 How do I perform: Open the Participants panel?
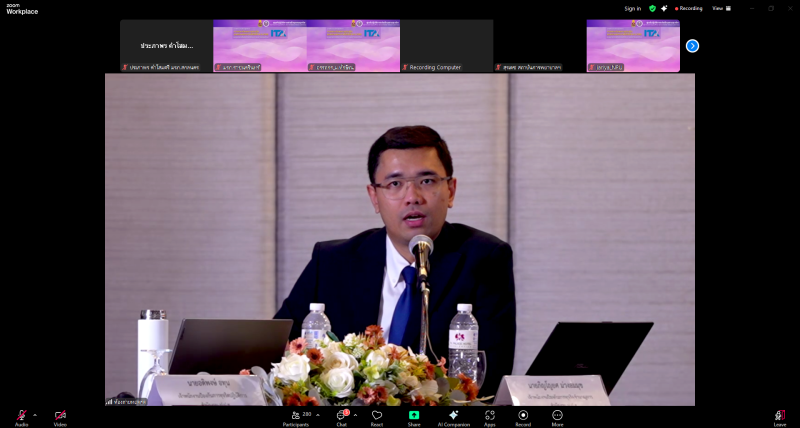[x=296, y=415]
